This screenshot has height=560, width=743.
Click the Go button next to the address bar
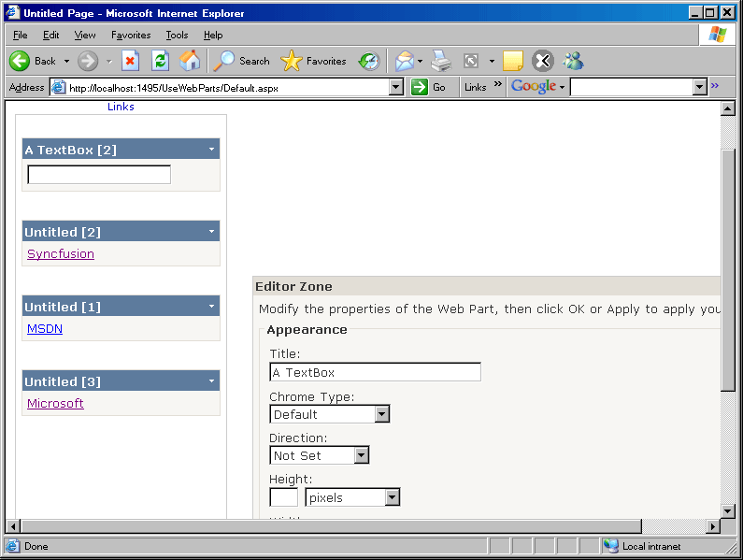click(430, 87)
